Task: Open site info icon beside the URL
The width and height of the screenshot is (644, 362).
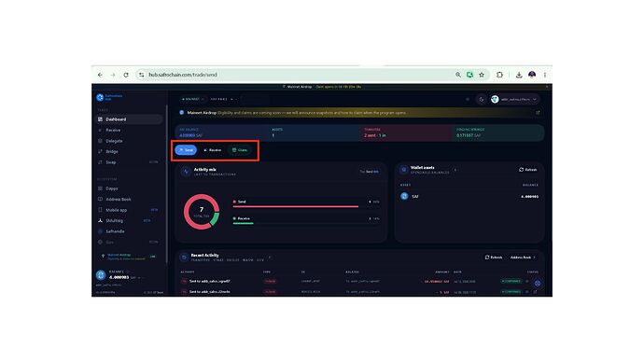Action: coord(142,75)
